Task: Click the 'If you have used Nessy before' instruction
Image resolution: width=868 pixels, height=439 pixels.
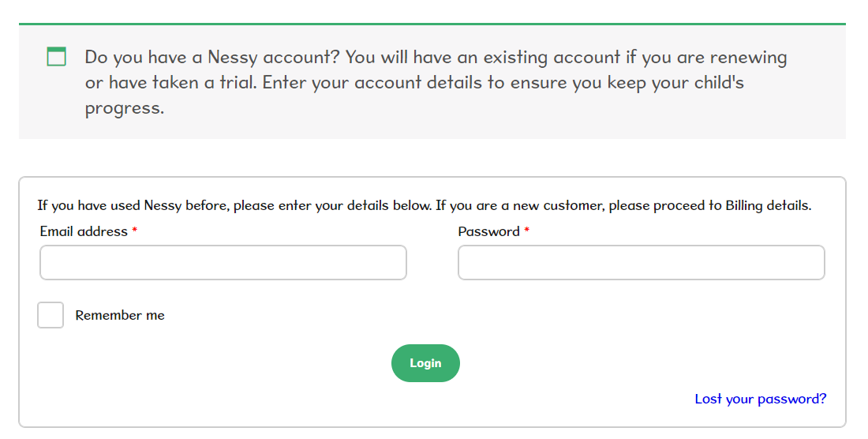Action: point(234,206)
